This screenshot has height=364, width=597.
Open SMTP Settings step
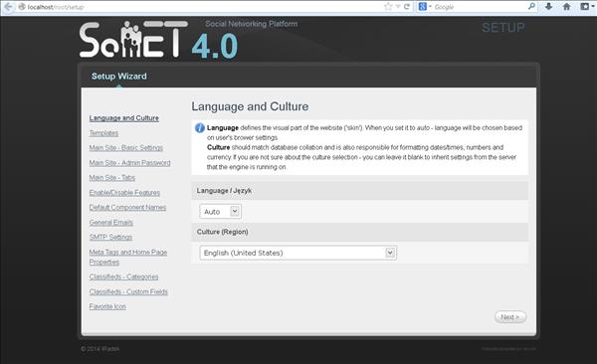110,237
